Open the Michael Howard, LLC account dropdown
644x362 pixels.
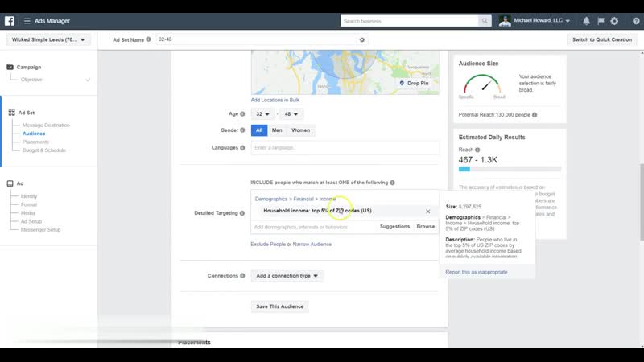coord(542,21)
